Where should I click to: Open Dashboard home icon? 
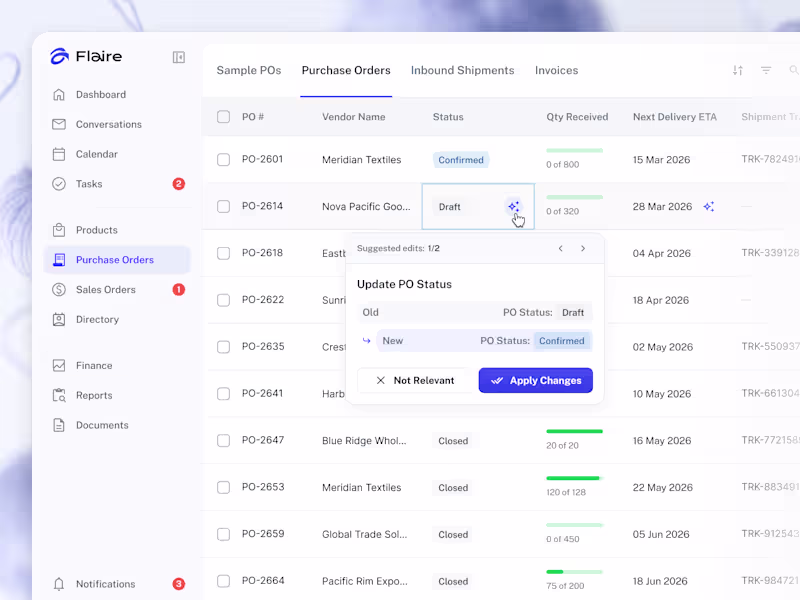click(59, 94)
